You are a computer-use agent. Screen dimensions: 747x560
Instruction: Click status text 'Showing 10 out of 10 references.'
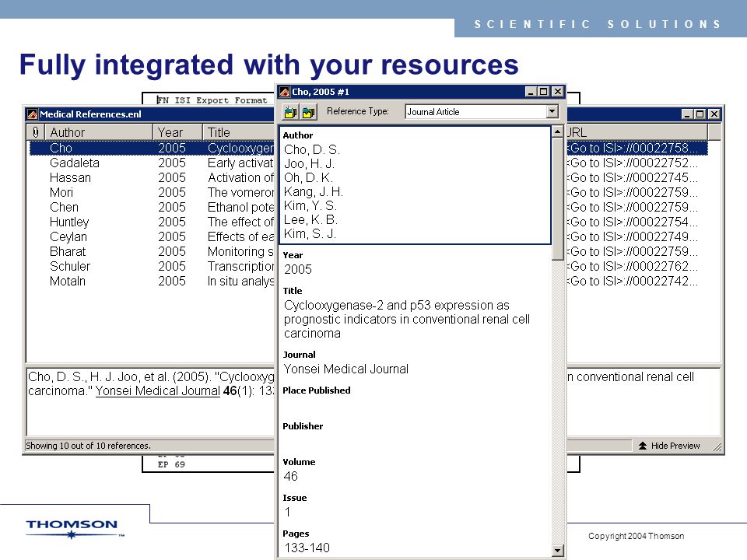(x=88, y=446)
